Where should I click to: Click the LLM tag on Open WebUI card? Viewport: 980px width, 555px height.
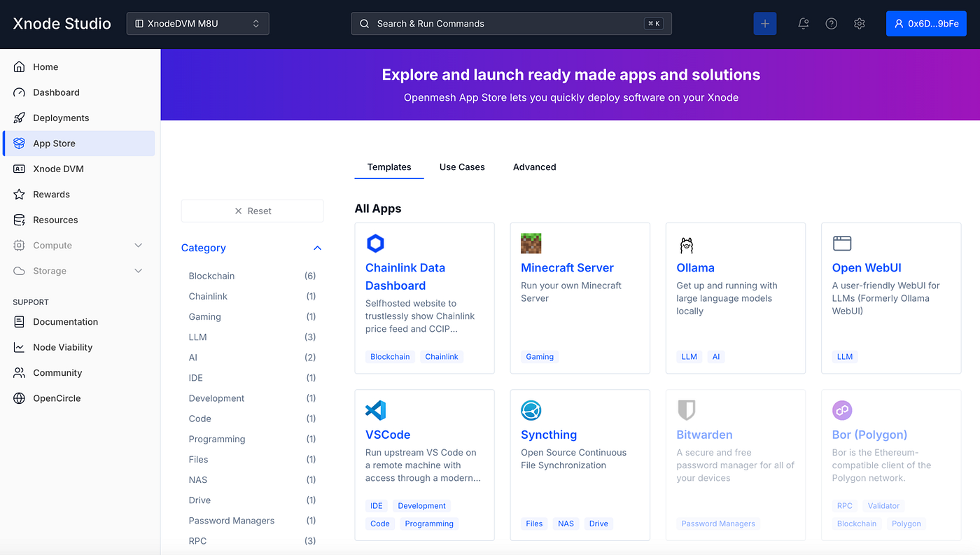pyautogui.click(x=845, y=357)
